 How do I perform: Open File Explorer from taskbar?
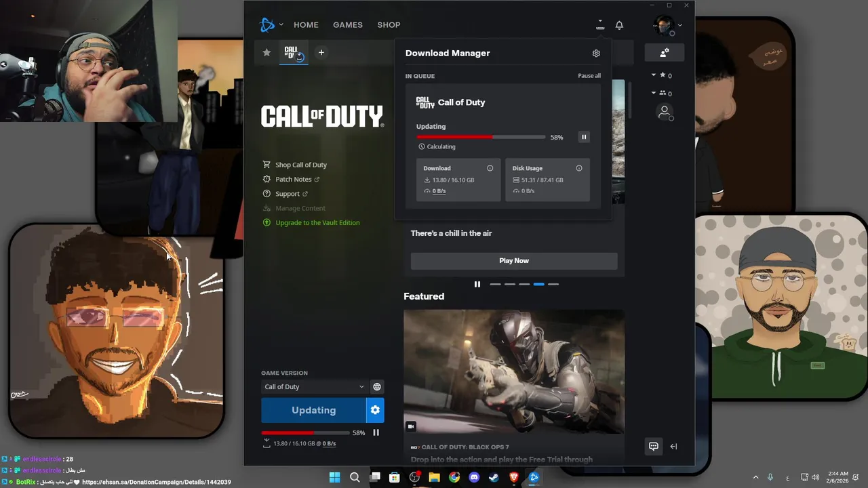(435, 477)
